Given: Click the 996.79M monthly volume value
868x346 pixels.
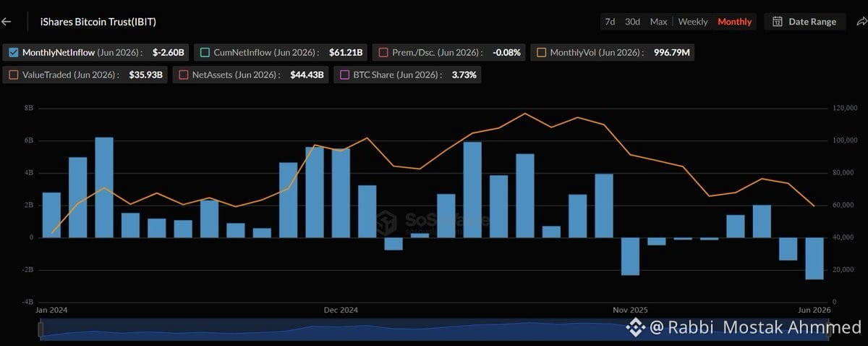Looking at the screenshot, I should click(x=672, y=52).
